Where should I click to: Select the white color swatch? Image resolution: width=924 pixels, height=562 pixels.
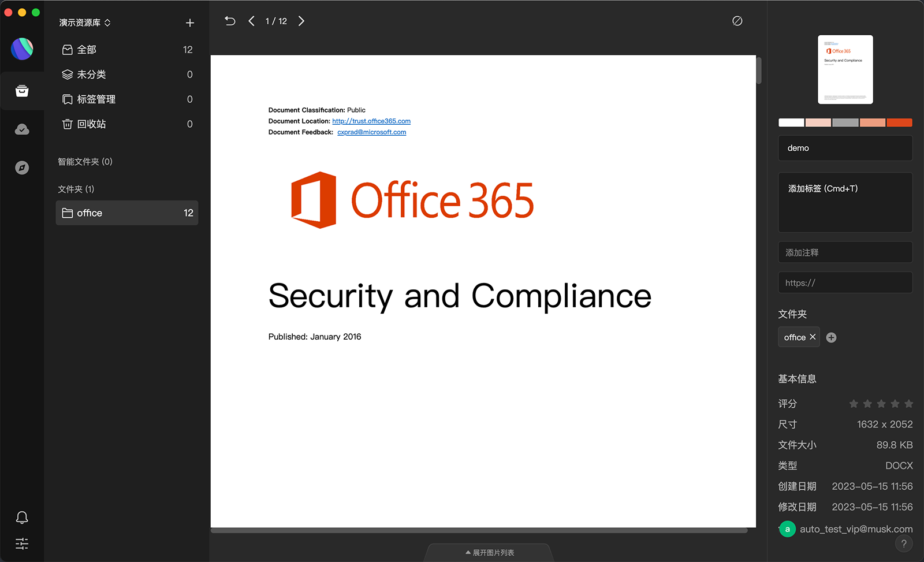[x=791, y=122]
